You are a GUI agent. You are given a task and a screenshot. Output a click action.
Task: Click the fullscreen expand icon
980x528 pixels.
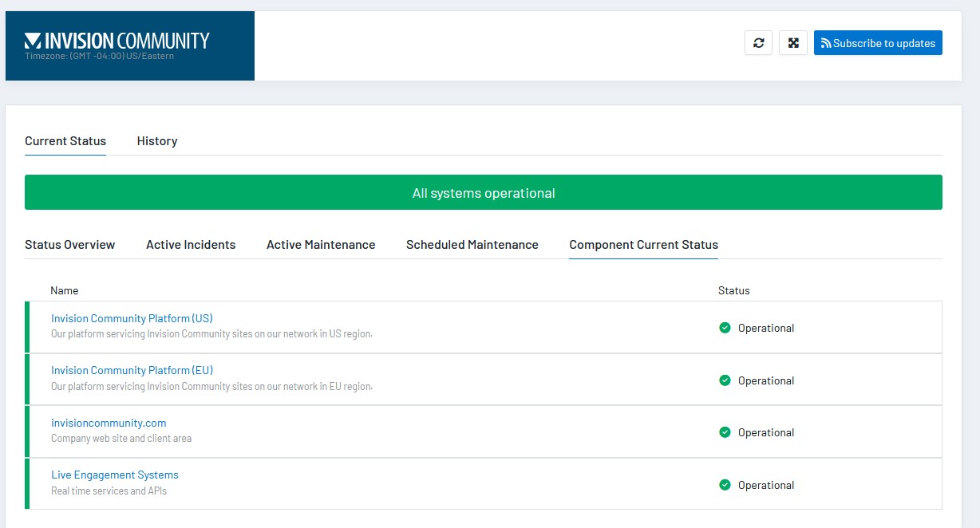tap(793, 43)
